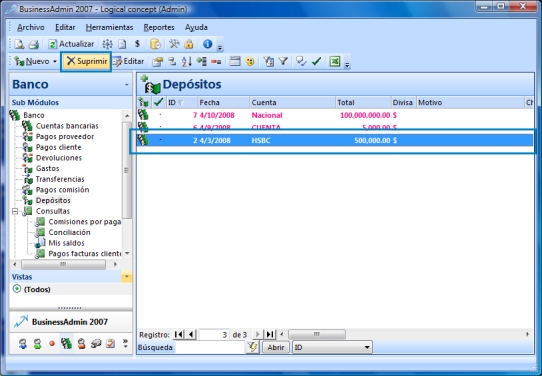Click Nuevo to create a record
This screenshot has width=542, height=376.
(32, 62)
